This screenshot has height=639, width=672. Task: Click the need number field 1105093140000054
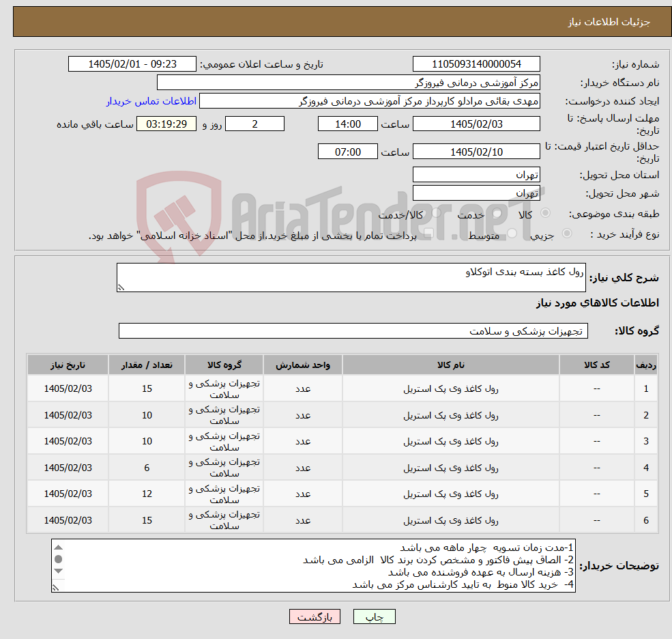tap(476, 64)
